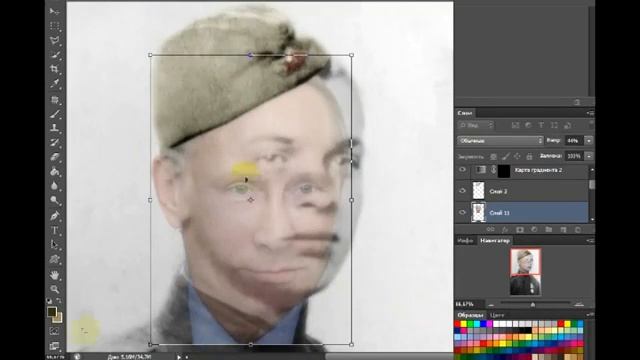Select the Blur tool
Screen dimensions: 640x360
pyautogui.click(x=54, y=186)
